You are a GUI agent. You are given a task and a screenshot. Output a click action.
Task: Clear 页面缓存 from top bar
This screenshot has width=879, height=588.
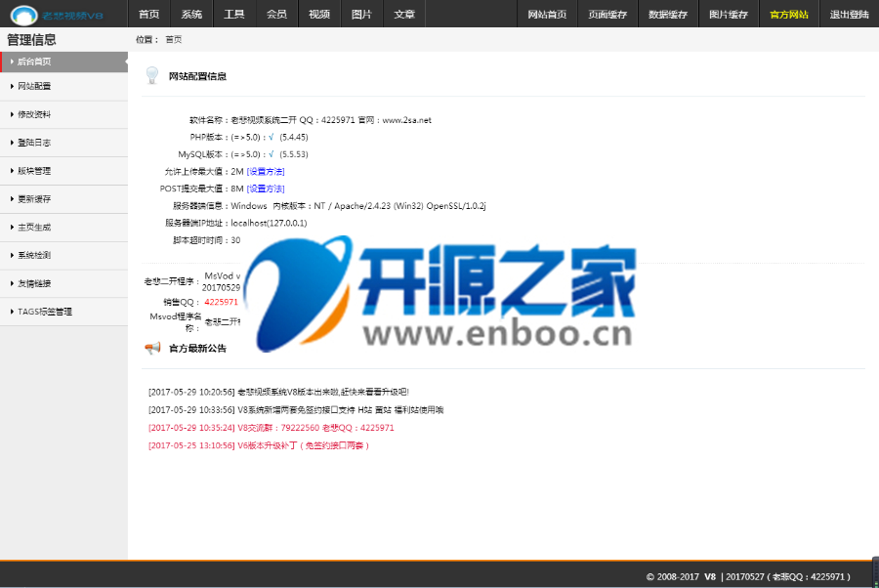607,14
